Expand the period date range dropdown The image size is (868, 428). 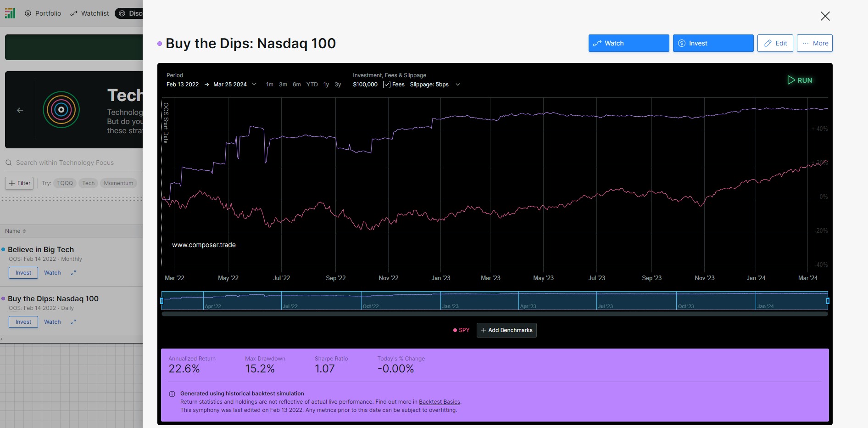tap(254, 84)
